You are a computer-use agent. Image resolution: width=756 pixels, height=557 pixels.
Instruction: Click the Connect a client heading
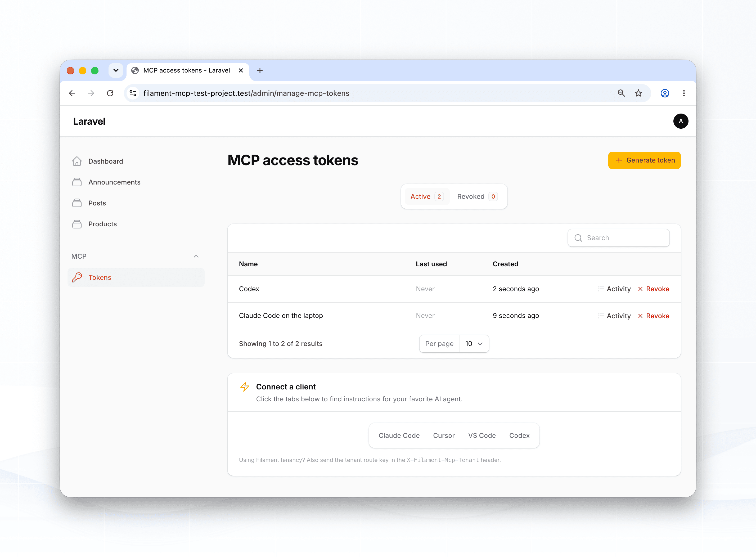click(x=286, y=387)
